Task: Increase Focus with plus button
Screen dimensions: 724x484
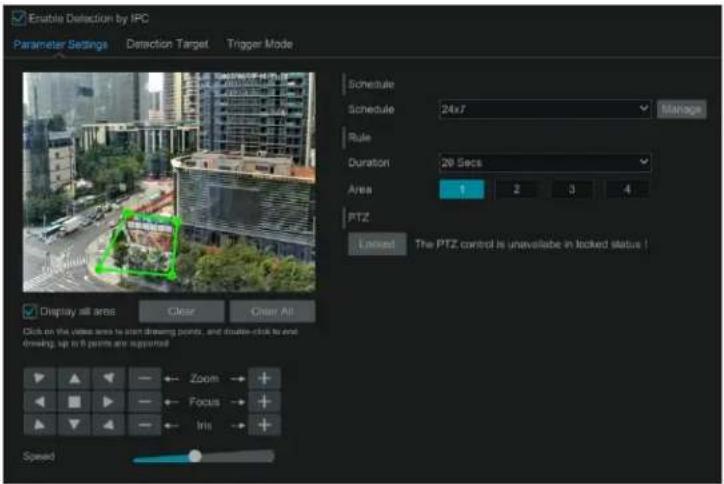Action: pyautogui.click(x=264, y=402)
